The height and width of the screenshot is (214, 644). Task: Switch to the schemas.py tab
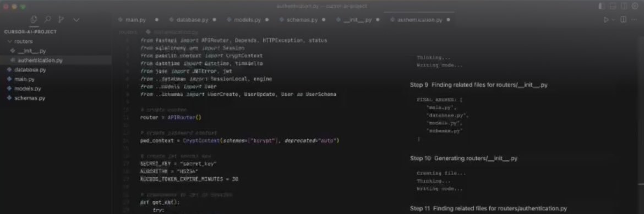(x=302, y=20)
